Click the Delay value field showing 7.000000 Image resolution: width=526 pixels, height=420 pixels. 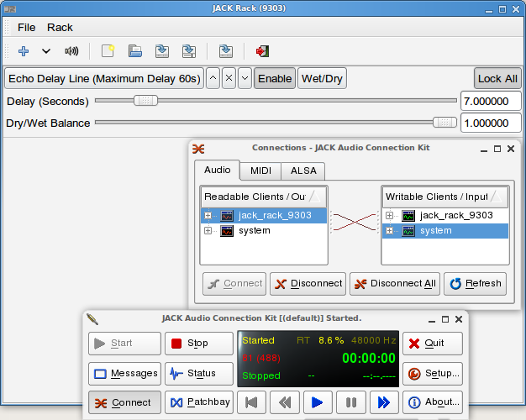pos(491,101)
